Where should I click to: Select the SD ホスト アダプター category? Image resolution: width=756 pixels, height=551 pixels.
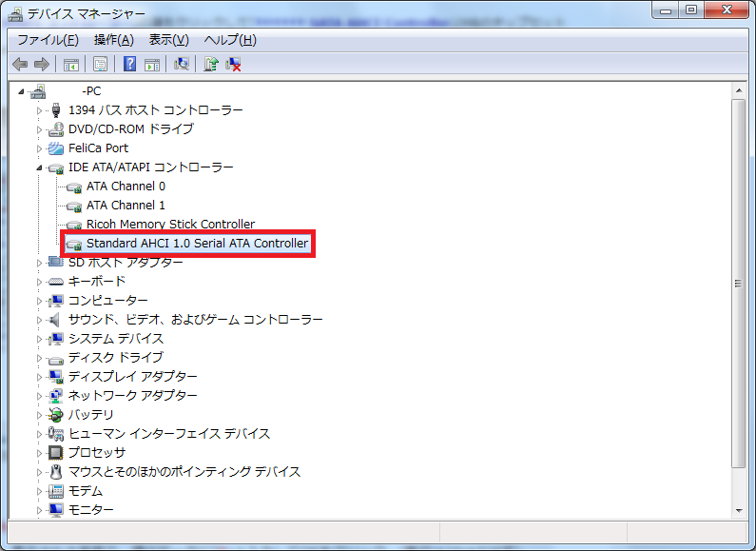[x=126, y=262]
